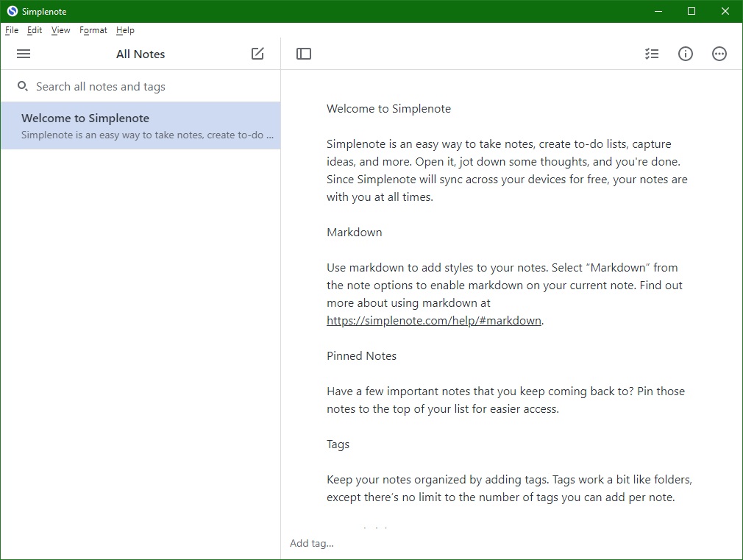
Task: Click the Welcome to Simplenote title in editor
Action: tap(388, 109)
